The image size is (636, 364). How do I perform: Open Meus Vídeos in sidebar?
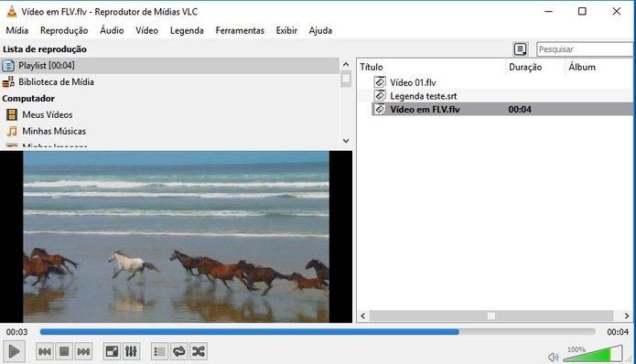pos(48,114)
